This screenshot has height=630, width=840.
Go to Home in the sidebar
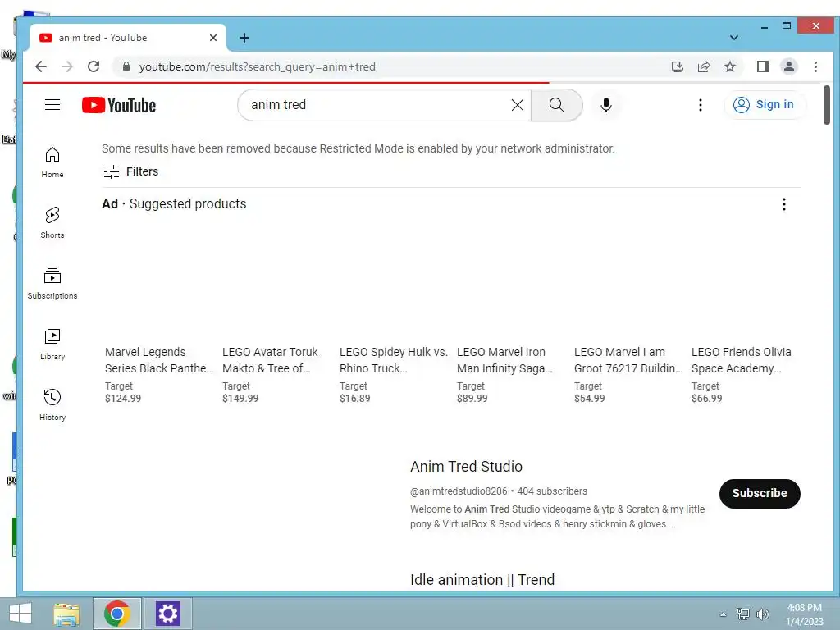(x=52, y=162)
